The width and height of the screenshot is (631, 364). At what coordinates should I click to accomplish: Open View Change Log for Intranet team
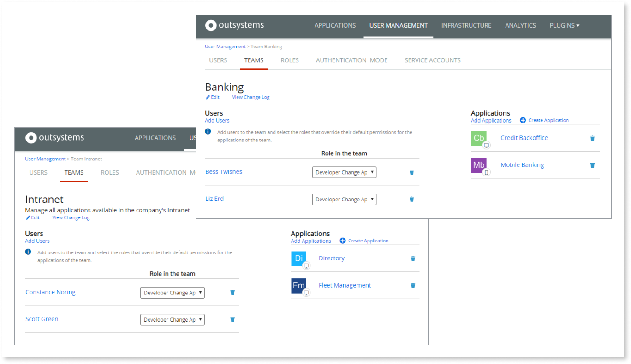coord(71,217)
